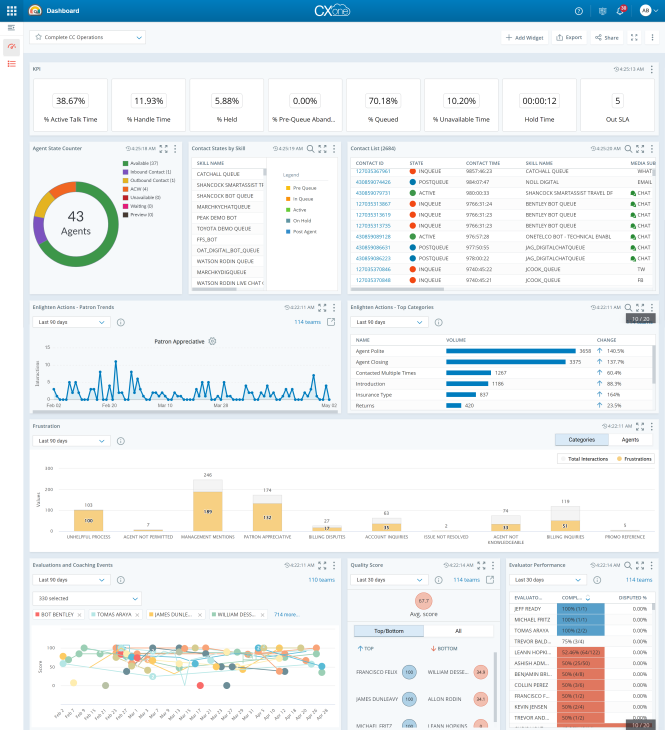The height and width of the screenshot is (730, 665).
Task: Click the Export button
Action: [569, 37]
